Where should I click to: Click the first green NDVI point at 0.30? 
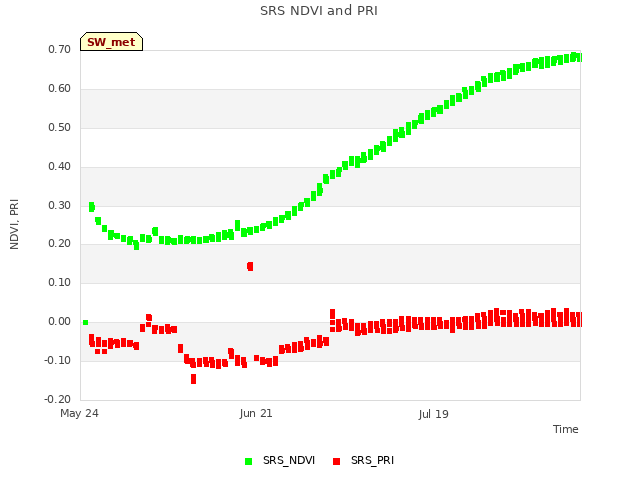pos(92,207)
